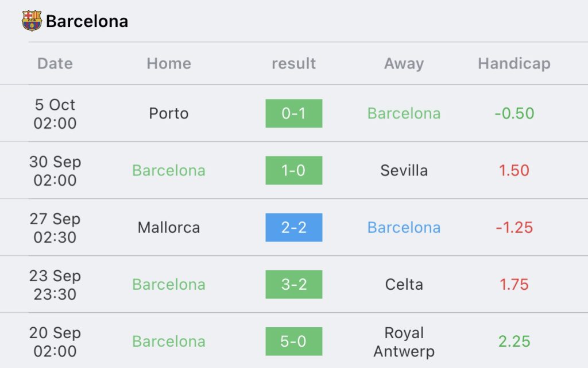Image resolution: width=588 pixels, height=368 pixels.
Task: Open the 3-2 Celta match result
Action: coord(294,285)
